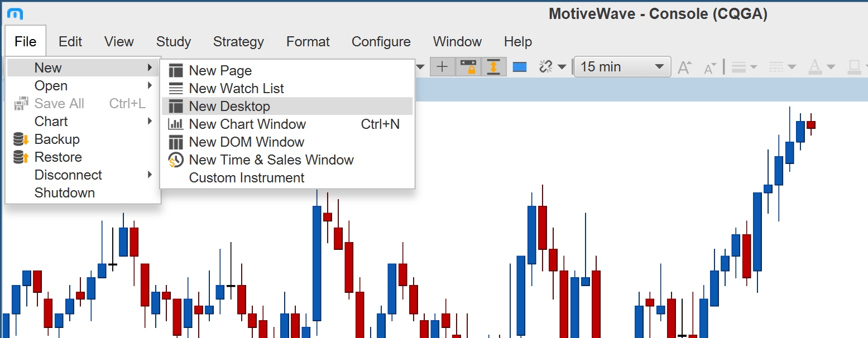
Task: Expand the Open submenu in File menu
Action: pyautogui.click(x=83, y=86)
